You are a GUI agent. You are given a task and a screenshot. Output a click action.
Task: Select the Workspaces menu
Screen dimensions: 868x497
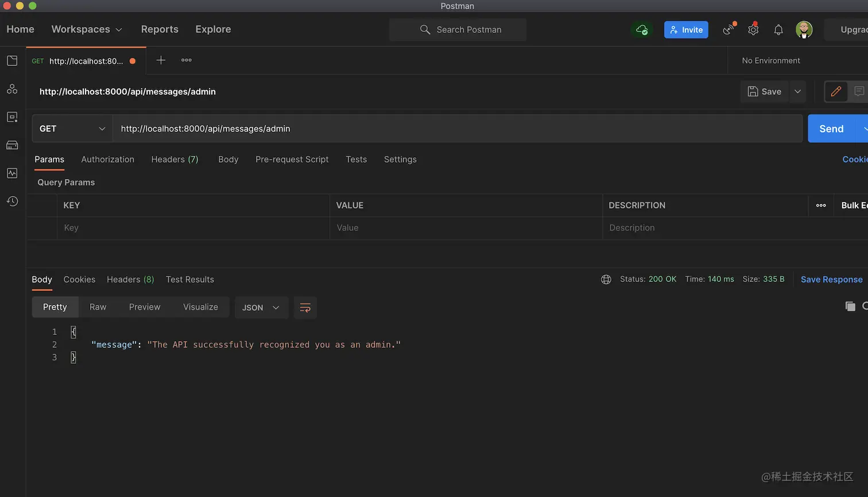[x=86, y=29]
